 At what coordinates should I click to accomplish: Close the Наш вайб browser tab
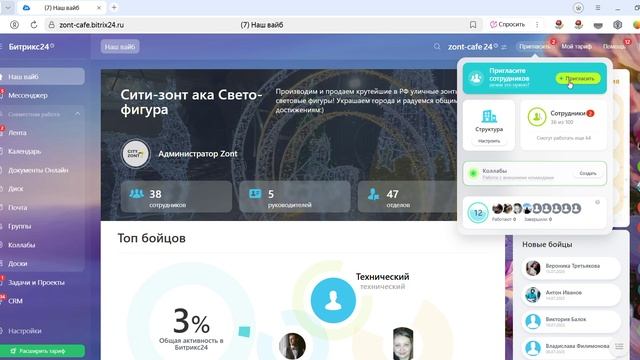(x=99, y=8)
